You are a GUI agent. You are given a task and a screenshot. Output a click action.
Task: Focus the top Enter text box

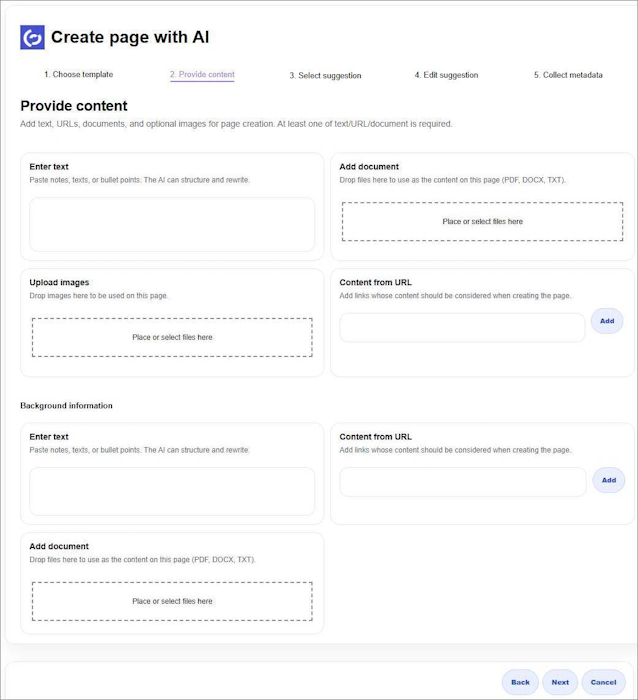[172, 224]
